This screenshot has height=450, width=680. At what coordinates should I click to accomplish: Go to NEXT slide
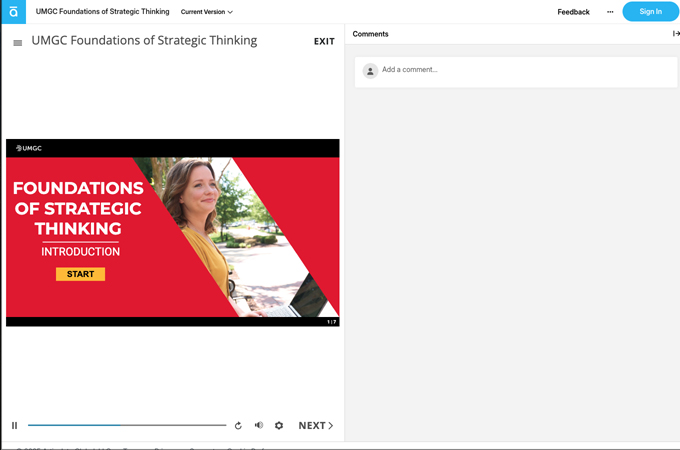click(x=316, y=425)
